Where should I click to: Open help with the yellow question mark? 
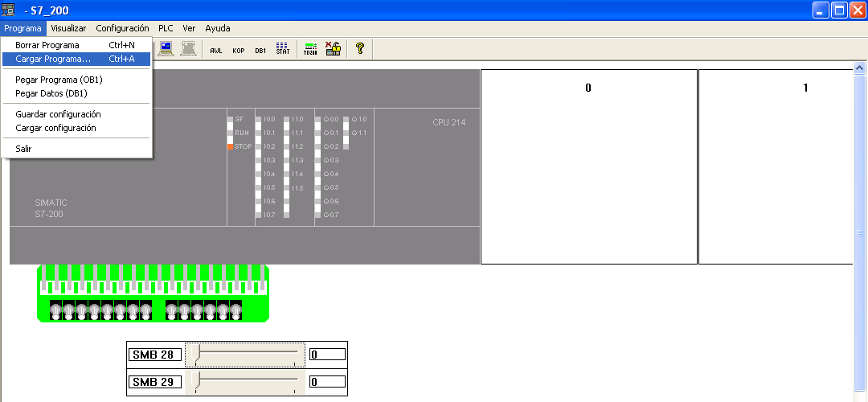point(360,48)
